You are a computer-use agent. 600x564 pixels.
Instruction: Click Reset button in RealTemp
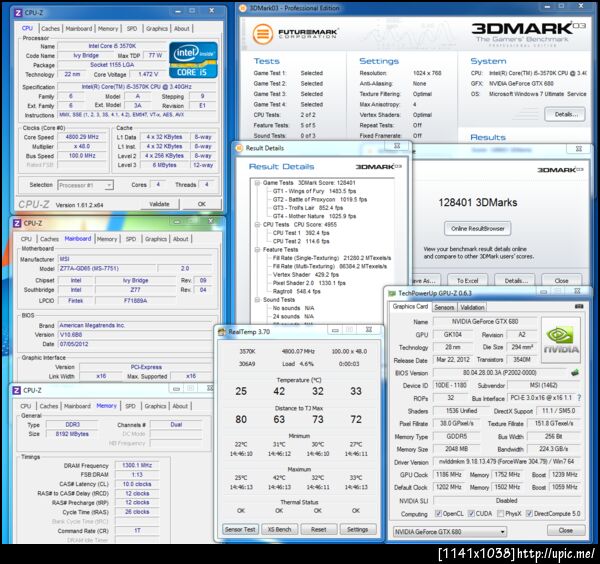pyautogui.click(x=318, y=529)
